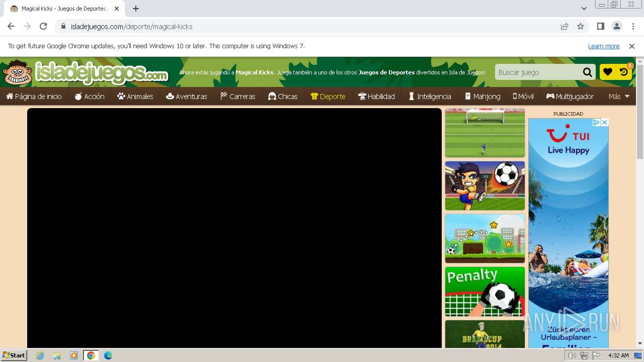This screenshot has height=362, width=644.
Task: Open the Brazil Cup 2014 game thumbnail
Action: point(485,334)
